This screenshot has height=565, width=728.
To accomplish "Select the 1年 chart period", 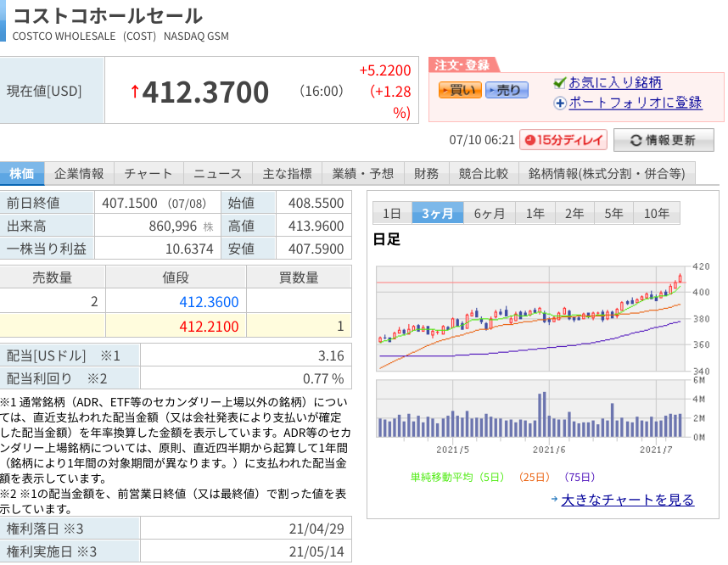I will pos(535,213).
